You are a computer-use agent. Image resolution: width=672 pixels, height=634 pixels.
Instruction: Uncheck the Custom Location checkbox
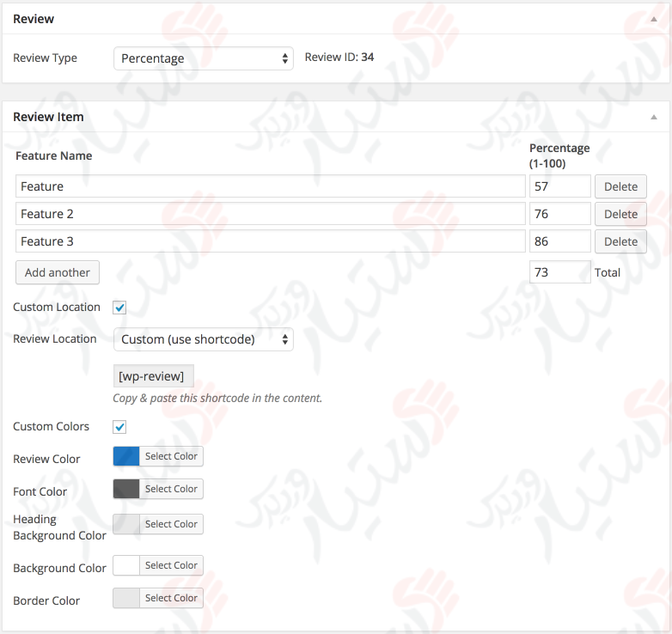120,308
